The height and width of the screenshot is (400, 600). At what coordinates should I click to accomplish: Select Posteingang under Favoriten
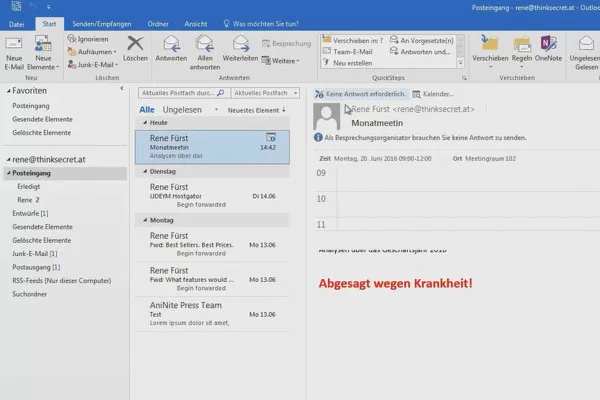pyautogui.click(x=31, y=106)
